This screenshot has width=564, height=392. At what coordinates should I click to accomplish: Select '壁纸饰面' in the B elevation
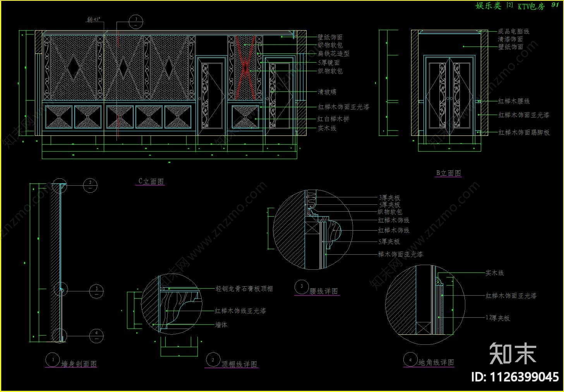point(511,47)
